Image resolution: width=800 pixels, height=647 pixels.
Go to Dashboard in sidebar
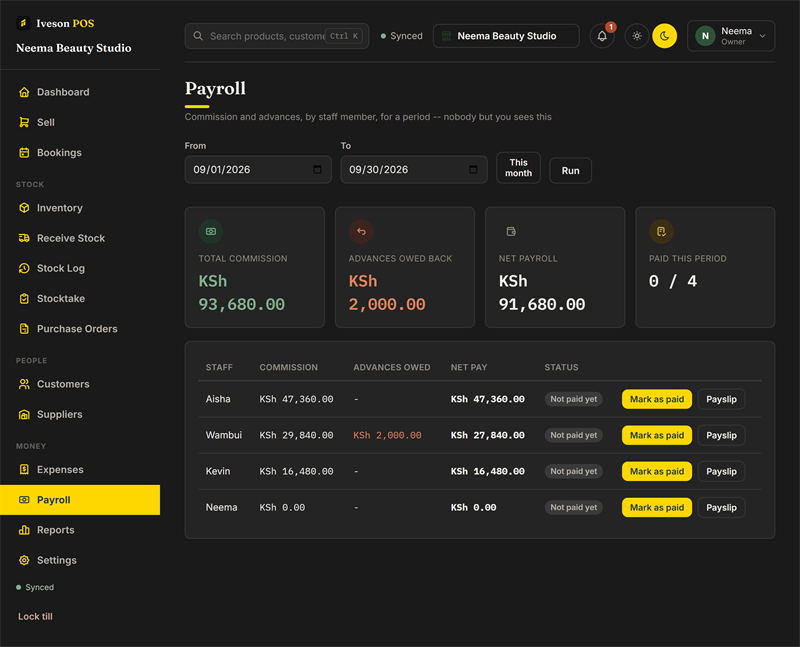click(x=80, y=92)
